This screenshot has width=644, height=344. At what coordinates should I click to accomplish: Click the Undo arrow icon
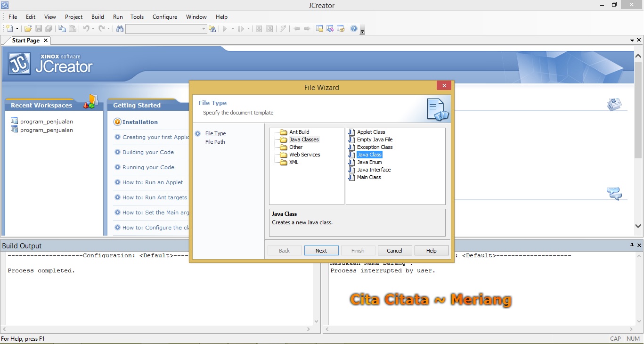tap(86, 29)
